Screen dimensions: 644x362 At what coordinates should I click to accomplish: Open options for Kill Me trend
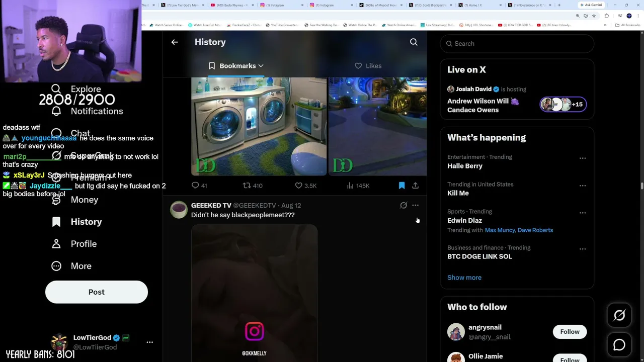click(x=583, y=186)
